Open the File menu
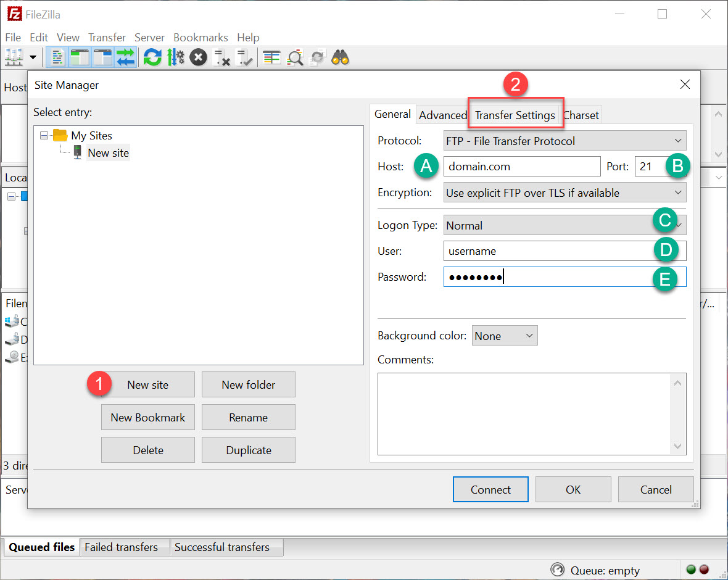 click(x=13, y=37)
